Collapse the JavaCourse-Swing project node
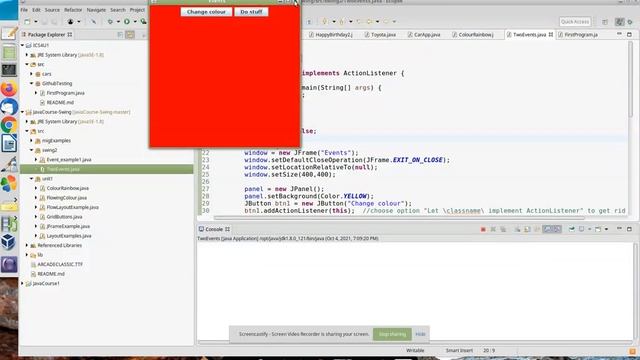This screenshot has height=360, width=640. click(x=23, y=112)
